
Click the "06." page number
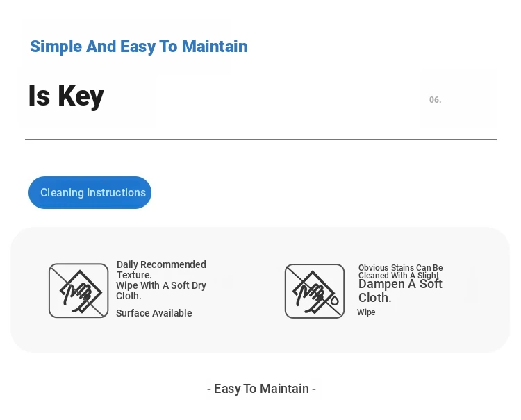click(x=435, y=100)
